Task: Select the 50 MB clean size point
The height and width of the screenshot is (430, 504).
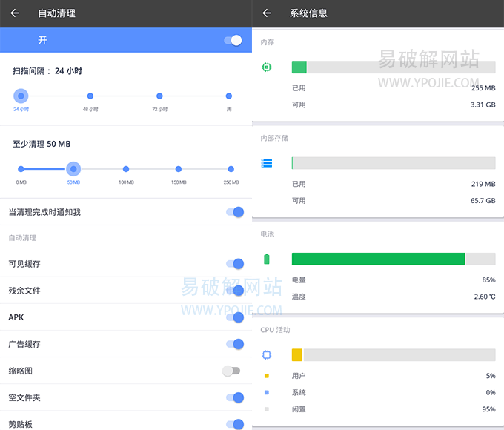Action: [73, 169]
